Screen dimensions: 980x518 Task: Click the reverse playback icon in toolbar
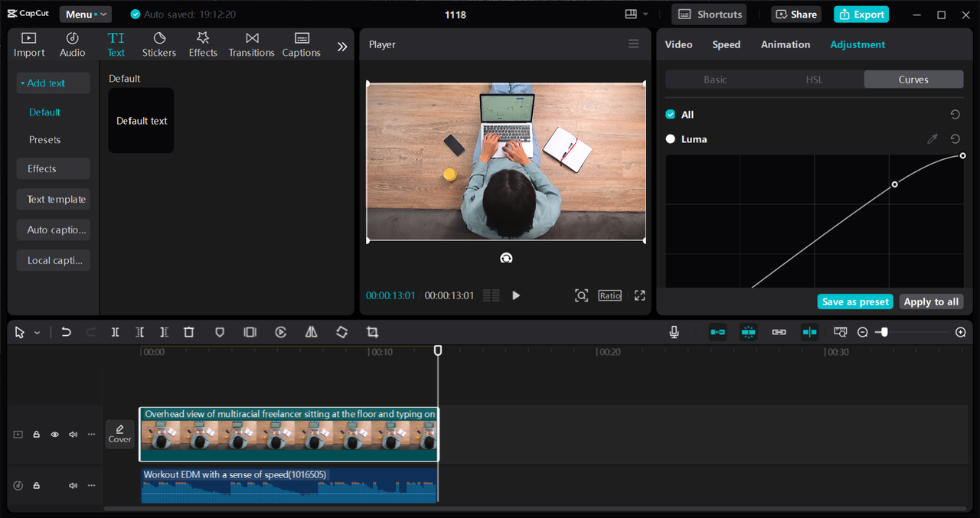281,332
